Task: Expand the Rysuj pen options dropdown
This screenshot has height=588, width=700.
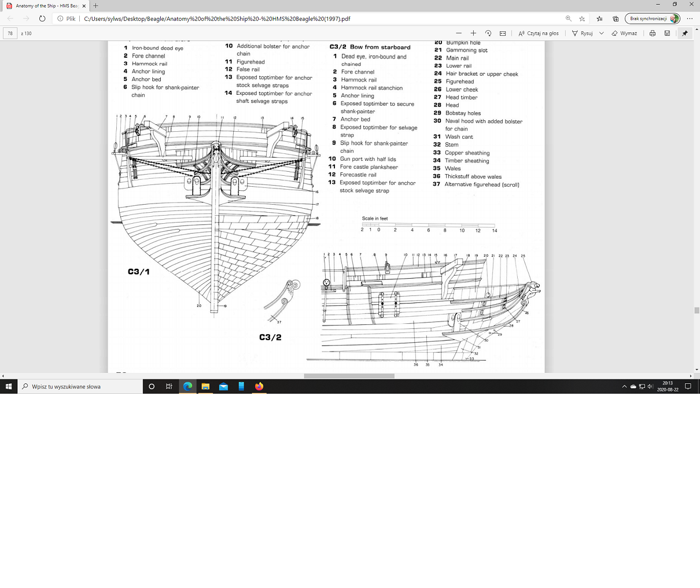Action: 602,34
